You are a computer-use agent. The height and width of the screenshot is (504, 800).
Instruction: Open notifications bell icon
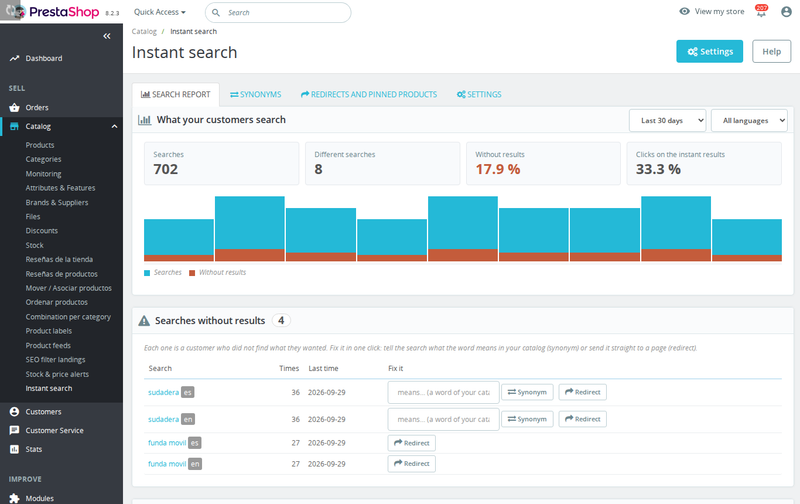click(x=761, y=11)
